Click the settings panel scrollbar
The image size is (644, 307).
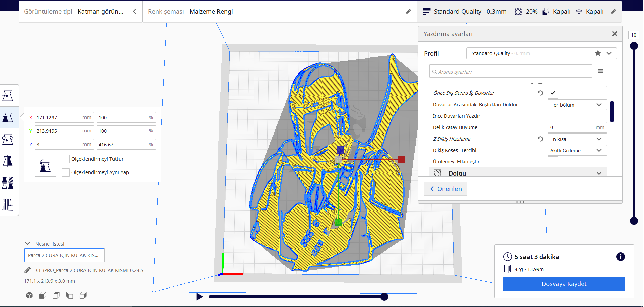pos(612,112)
